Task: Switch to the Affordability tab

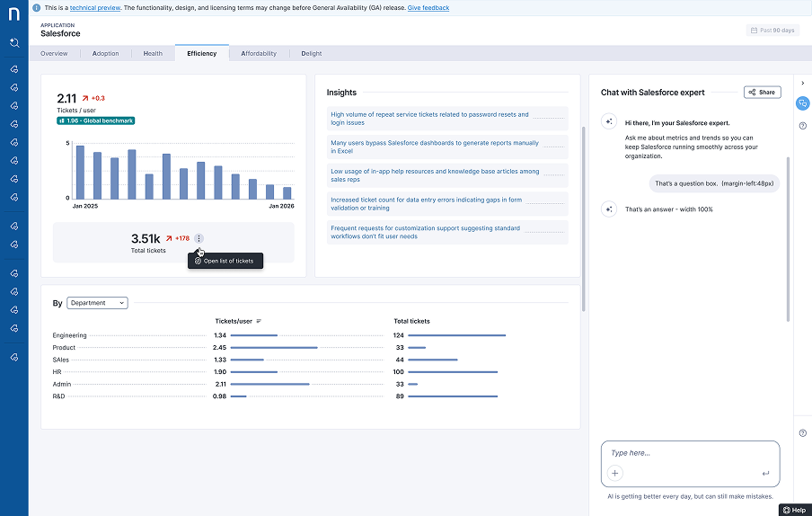Action: (x=259, y=53)
